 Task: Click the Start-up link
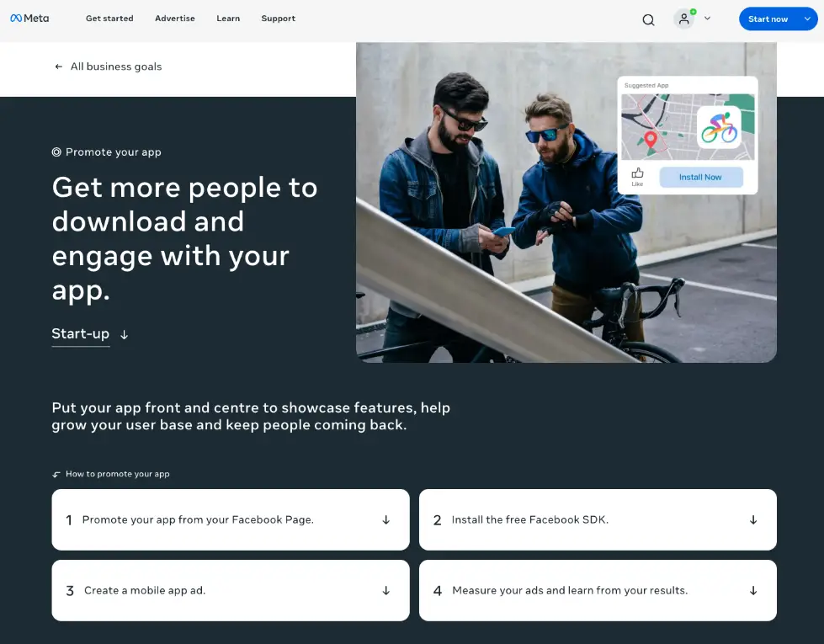(x=80, y=333)
